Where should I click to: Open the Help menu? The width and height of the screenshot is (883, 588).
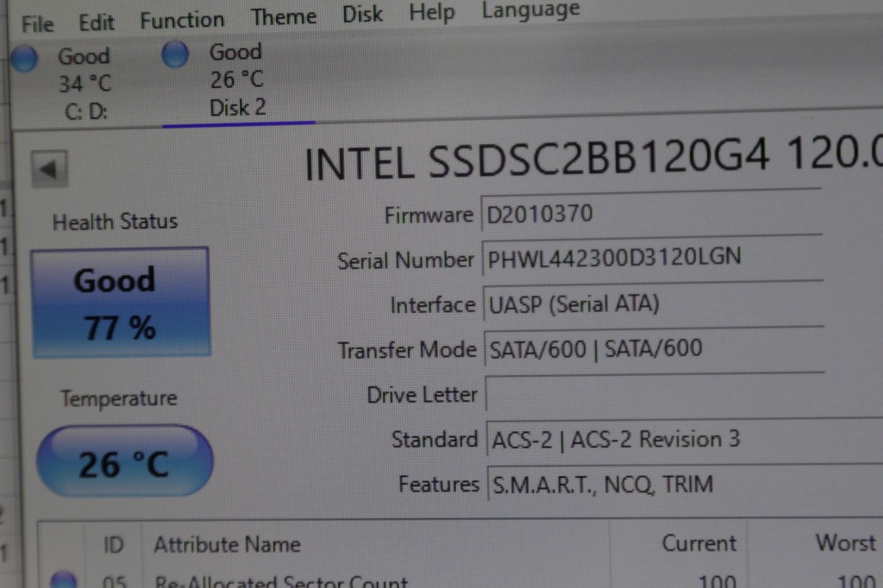pyautogui.click(x=431, y=13)
